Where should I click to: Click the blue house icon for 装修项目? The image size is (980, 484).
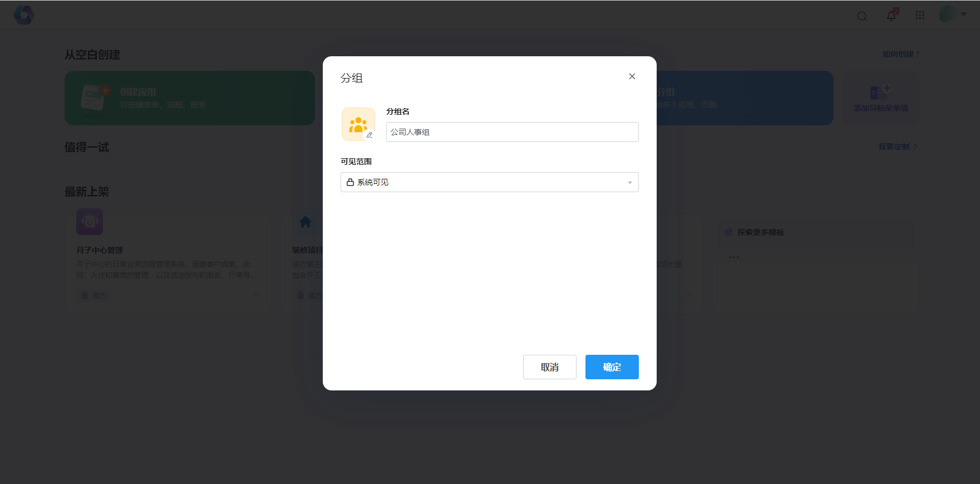(x=306, y=222)
